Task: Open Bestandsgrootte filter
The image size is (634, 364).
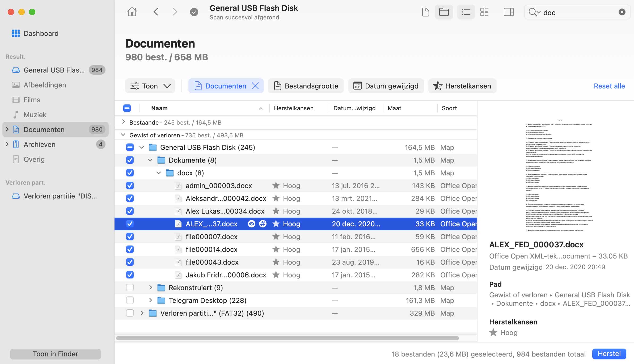Action: pyautogui.click(x=306, y=86)
